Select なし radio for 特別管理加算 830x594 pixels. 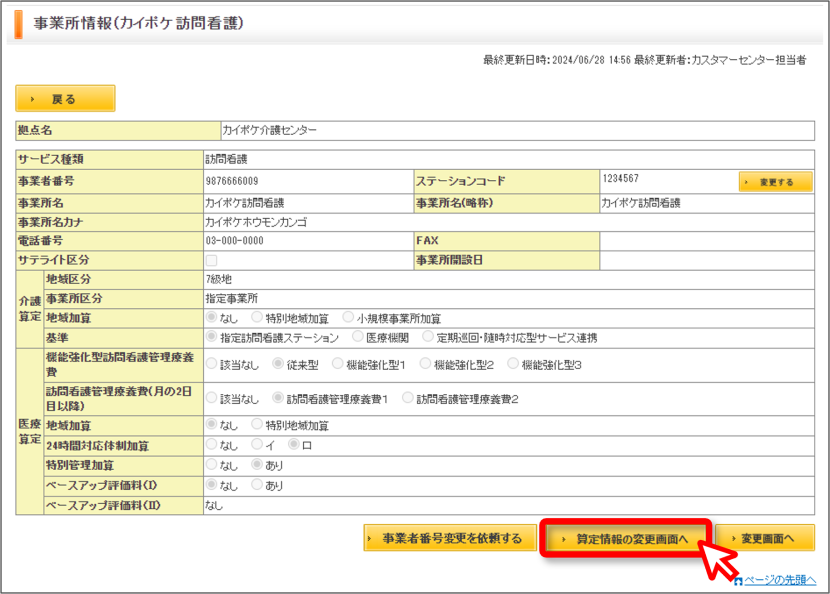pos(211,464)
